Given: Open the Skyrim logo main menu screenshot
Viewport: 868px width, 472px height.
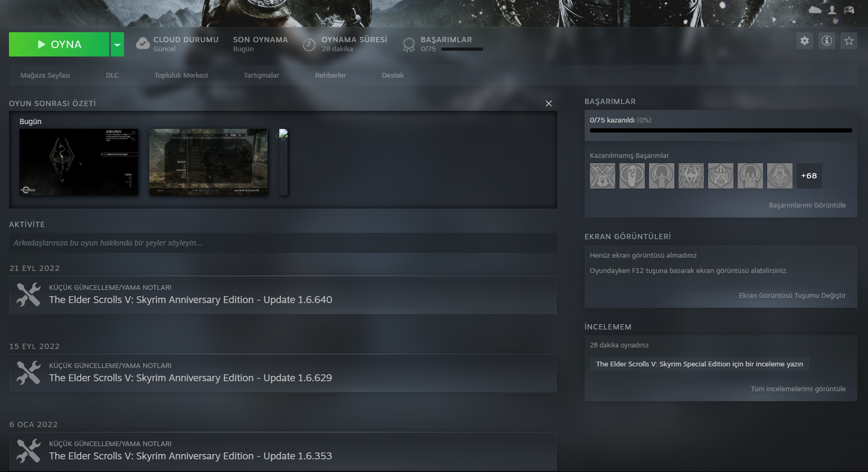Looking at the screenshot, I should [79, 162].
